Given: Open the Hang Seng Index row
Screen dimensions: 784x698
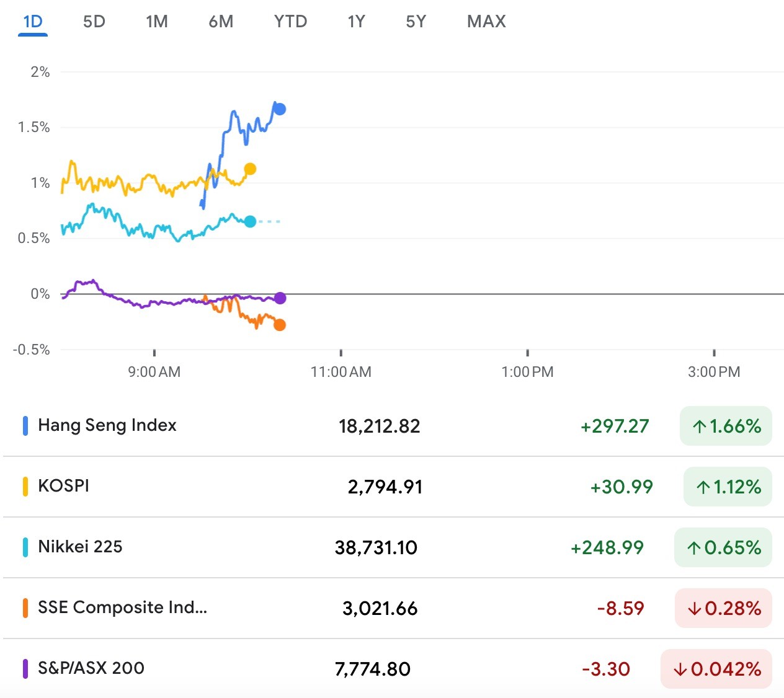Looking at the screenshot, I should tap(393, 426).
